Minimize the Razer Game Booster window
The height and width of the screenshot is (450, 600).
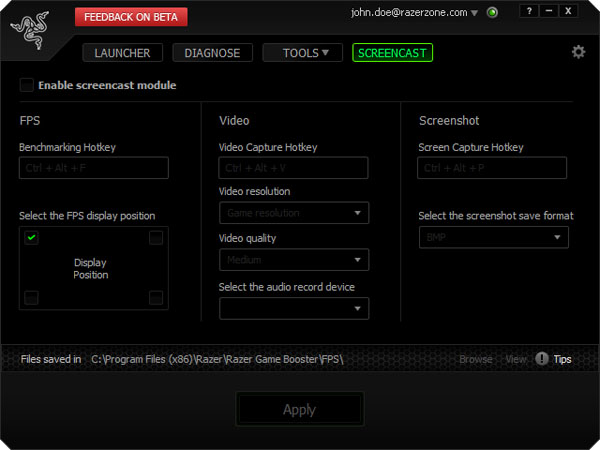coord(549,11)
